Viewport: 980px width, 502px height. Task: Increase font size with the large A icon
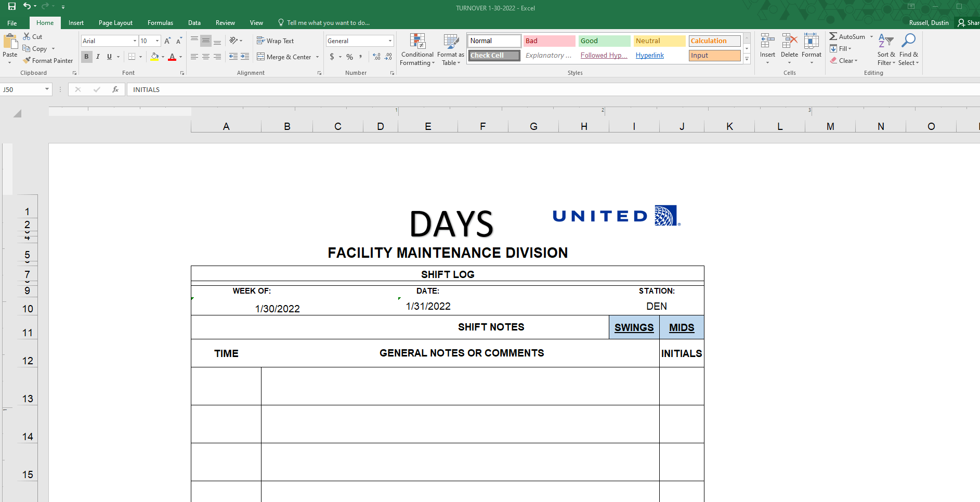point(167,41)
